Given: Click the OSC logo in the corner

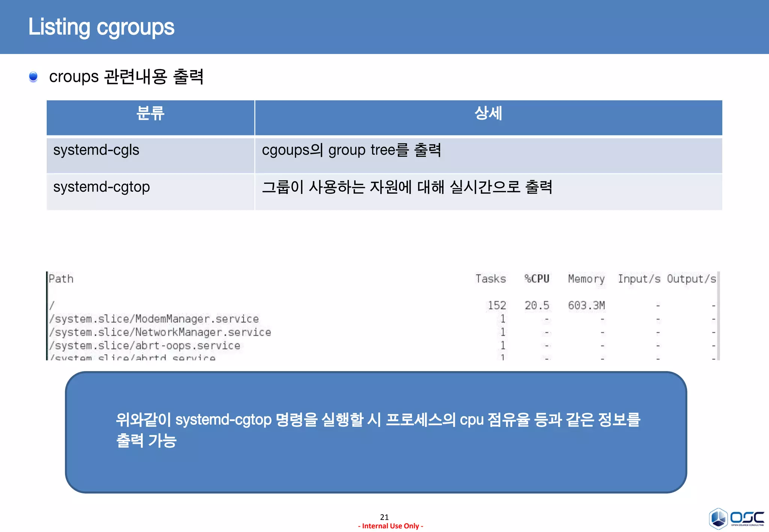Looking at the screenshot, I should (x=736, y=518).
